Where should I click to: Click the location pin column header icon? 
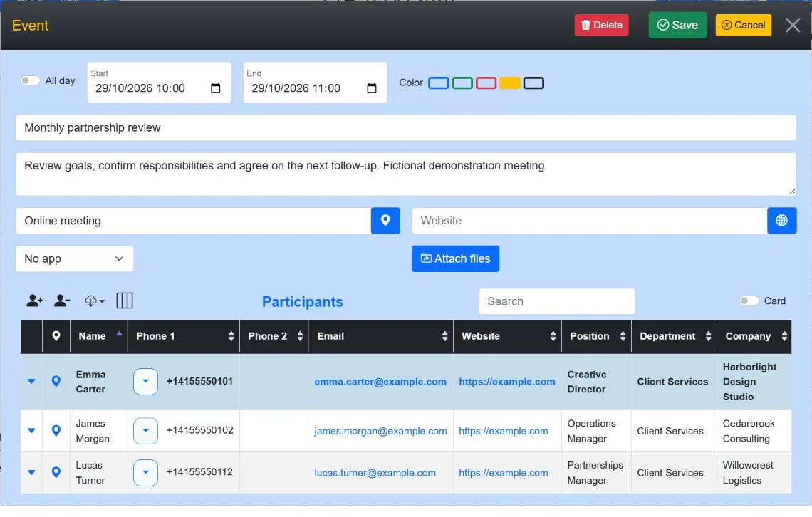[56, 336]
